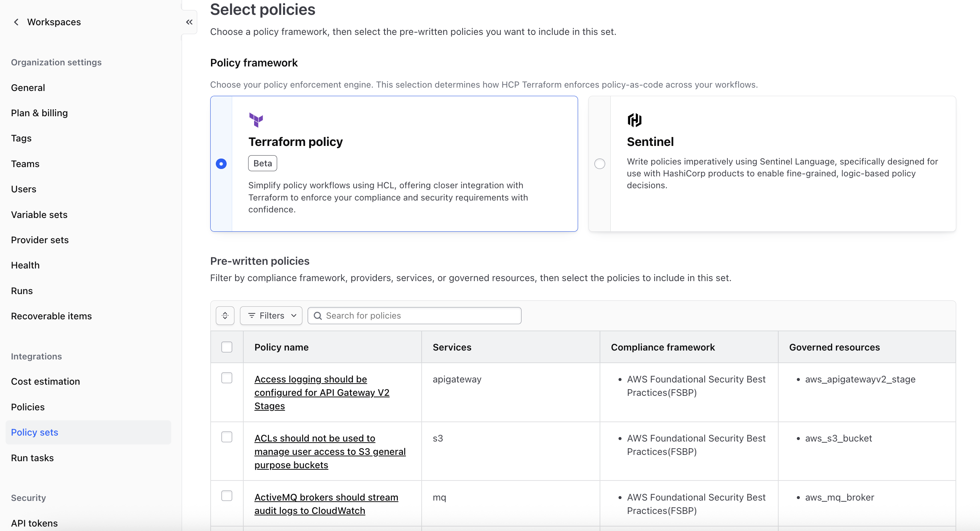This screenshot has width=980, height=531.
Task: Collapse the sidebar with the double-chevron icon
Action: (189, 22)
